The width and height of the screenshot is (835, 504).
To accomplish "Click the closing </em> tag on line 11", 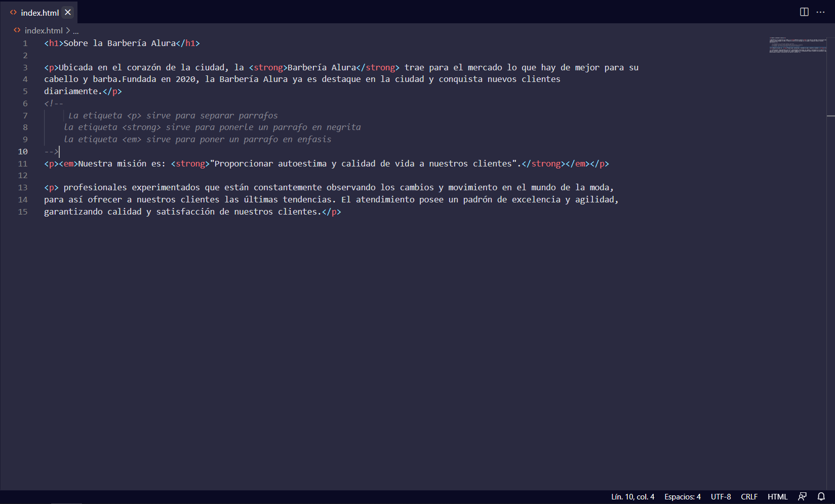I will tap(578, 164).
